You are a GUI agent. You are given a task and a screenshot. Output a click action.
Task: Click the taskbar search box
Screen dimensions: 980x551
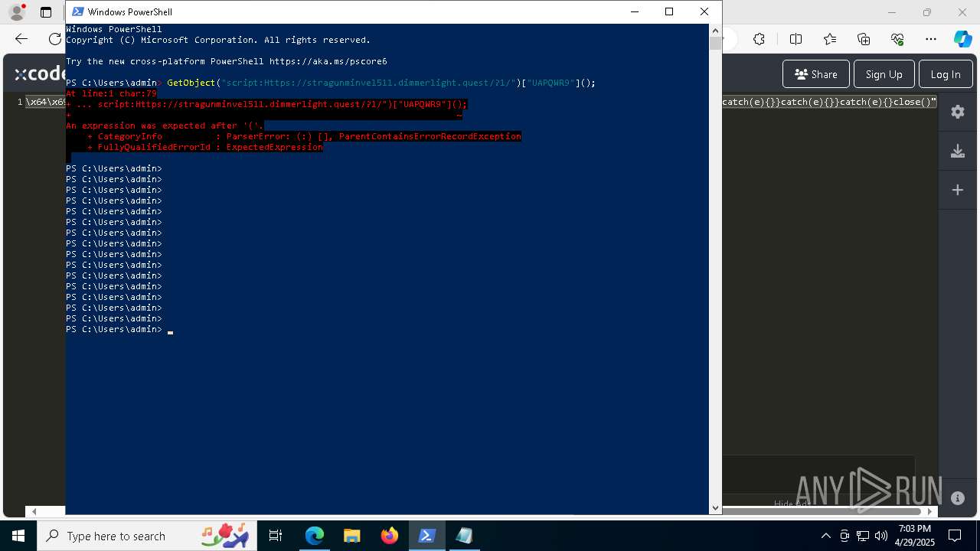(x=149, y=536)
